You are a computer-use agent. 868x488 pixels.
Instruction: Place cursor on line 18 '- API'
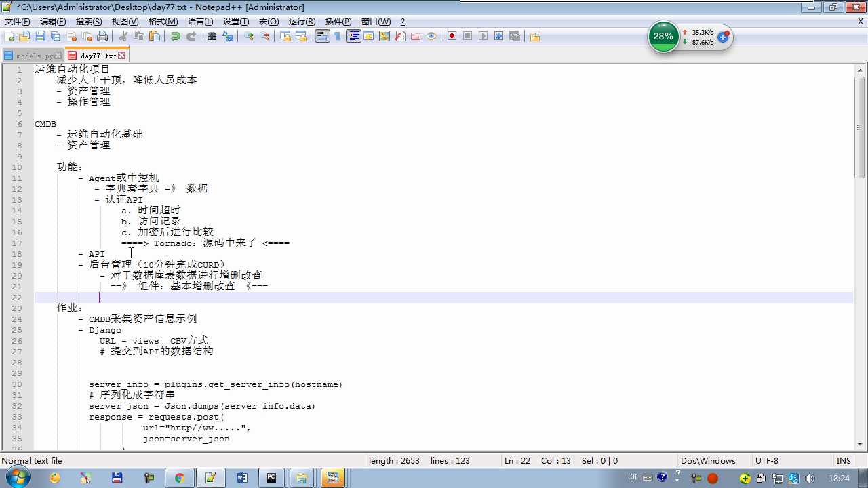click(92, 254)
